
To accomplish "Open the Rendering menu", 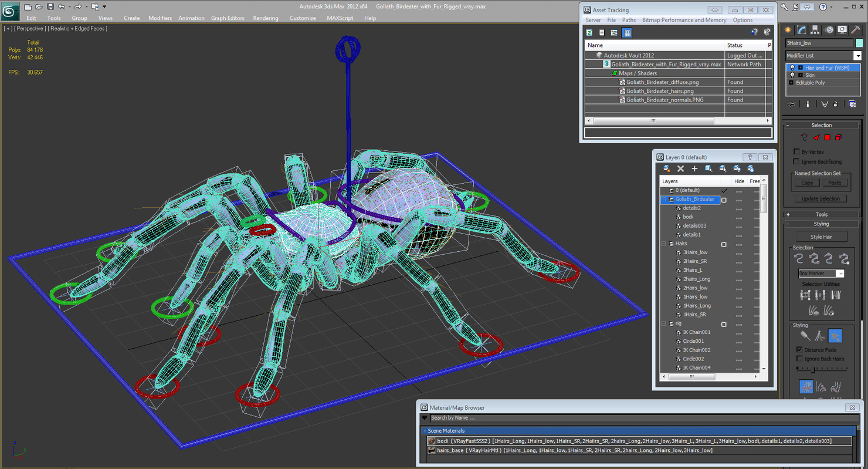I will (x=265, y=18).
